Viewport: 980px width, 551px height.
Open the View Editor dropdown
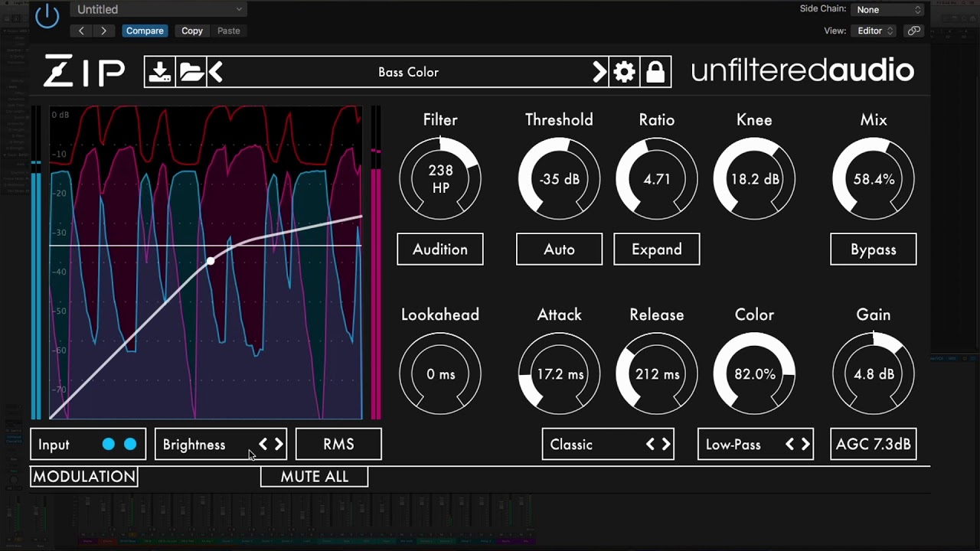(x=874, y=31)
